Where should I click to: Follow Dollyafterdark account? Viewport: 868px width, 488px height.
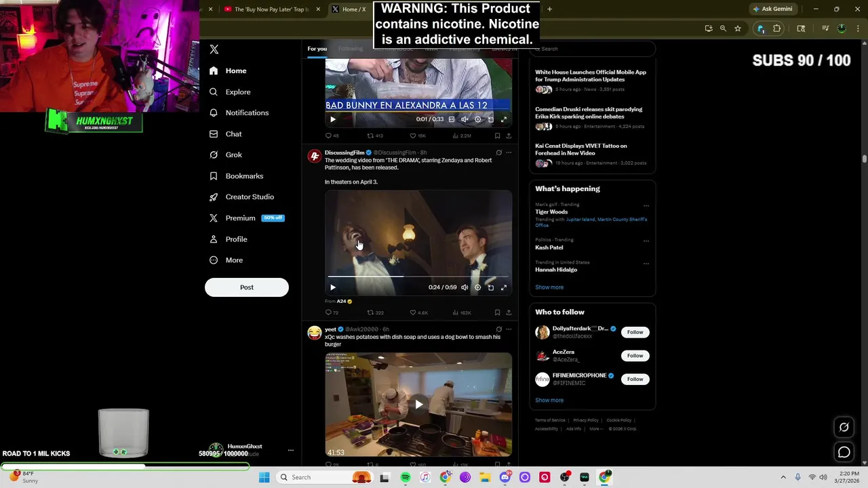coord(635,332)
